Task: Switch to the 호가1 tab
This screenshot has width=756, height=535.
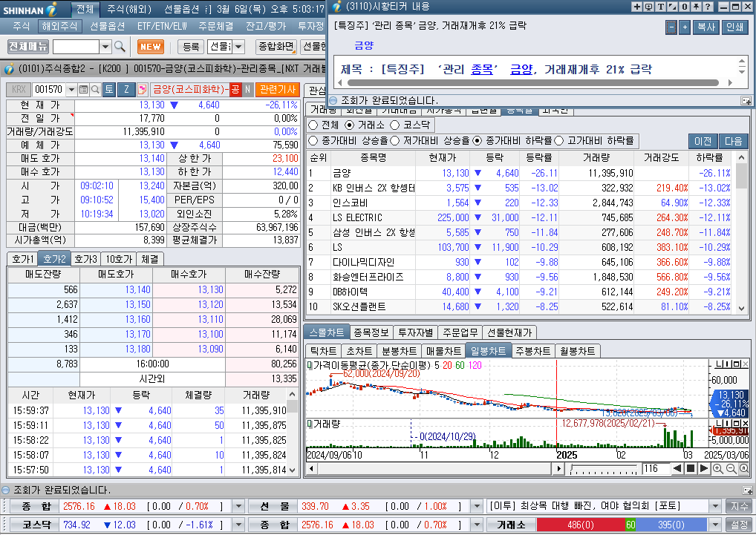Action: click(23, 259)
